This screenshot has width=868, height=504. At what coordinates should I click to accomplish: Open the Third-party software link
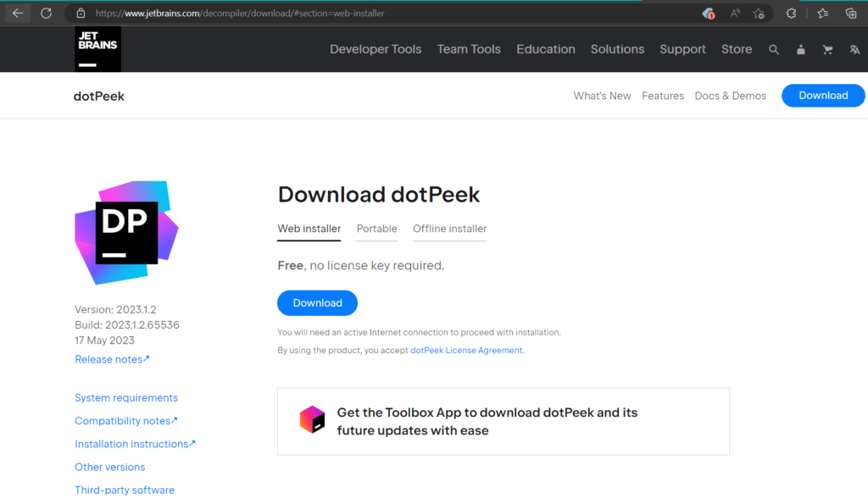coord(125,490)
